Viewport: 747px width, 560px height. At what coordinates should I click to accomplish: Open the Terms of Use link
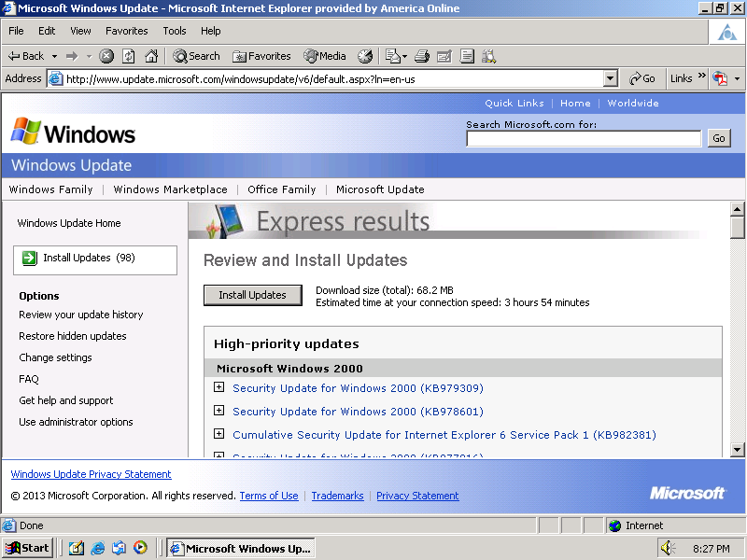coord(269,496)
